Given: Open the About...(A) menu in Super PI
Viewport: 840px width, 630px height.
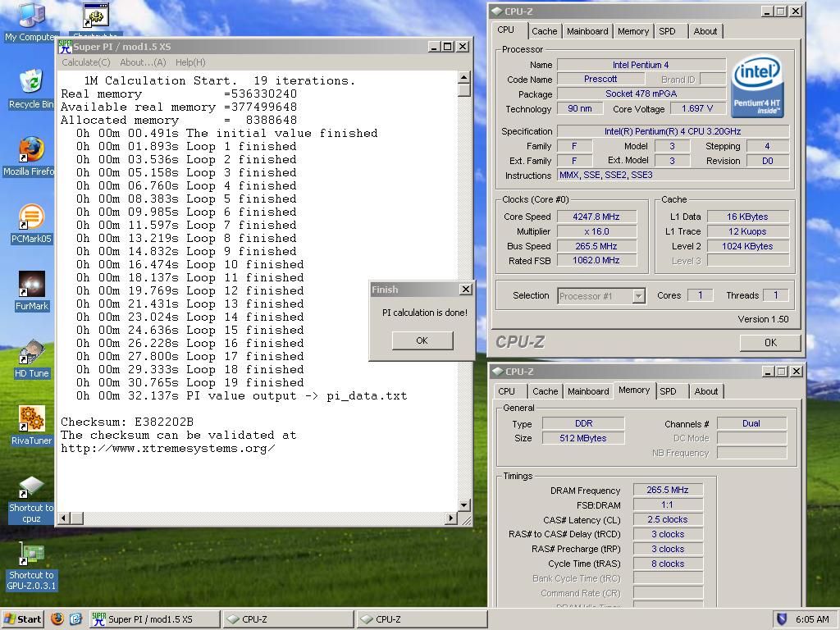Looking at the screenshot, I should (x=143, y=62).
